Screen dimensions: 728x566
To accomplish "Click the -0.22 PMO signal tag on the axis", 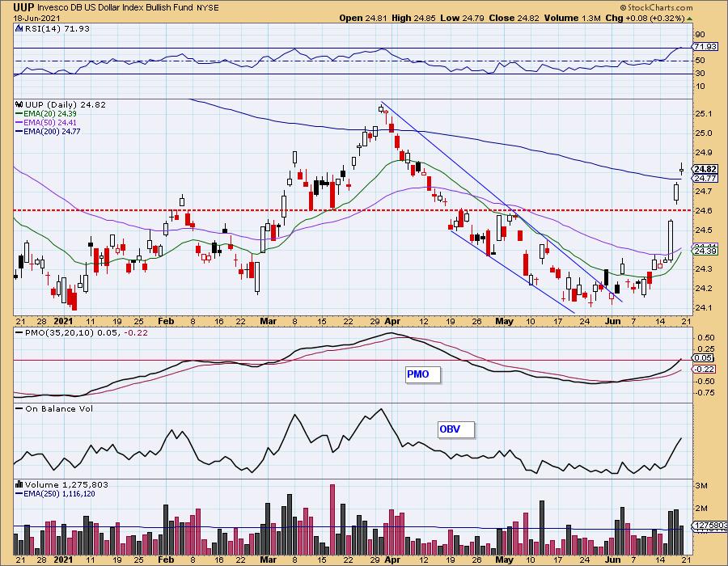I will pos(705,370).
